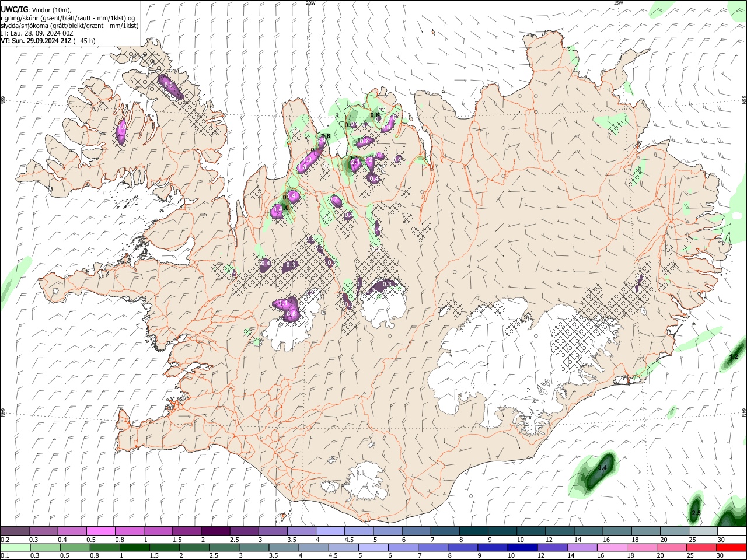Pick the light pink rain swatch between 16 and 18
Viewport: 747px width, 560px height.
[611, 547]
